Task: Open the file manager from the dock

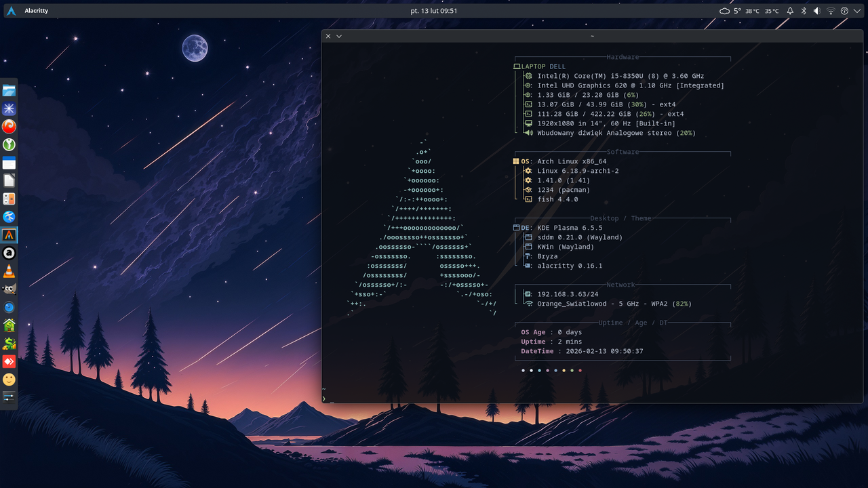Action: [x=9, y=91]
